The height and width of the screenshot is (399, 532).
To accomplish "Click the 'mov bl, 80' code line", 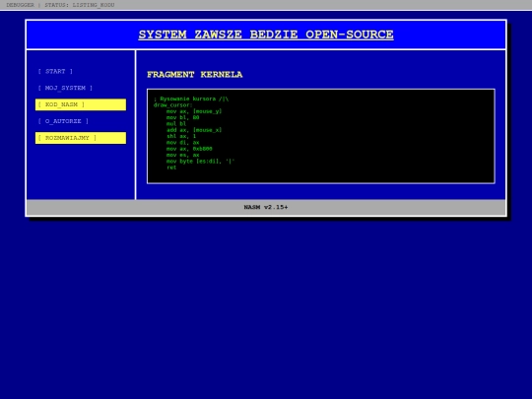I will [182, 117].
